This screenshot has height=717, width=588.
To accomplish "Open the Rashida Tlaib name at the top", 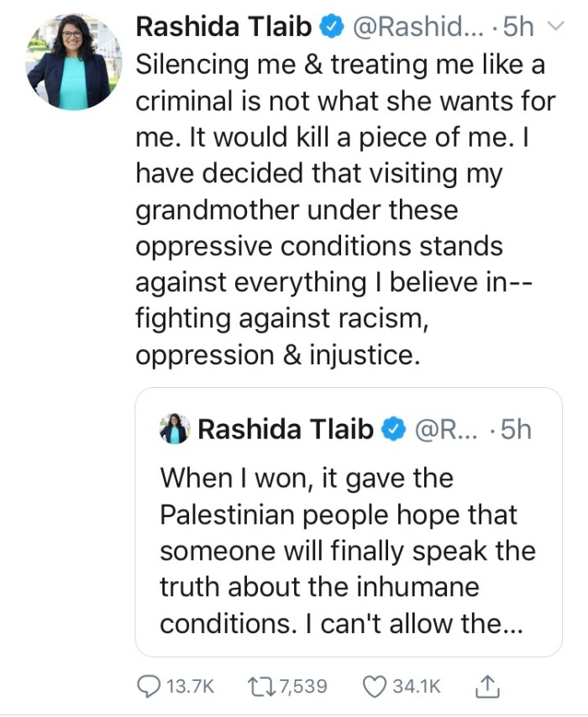I will point(224,28).
